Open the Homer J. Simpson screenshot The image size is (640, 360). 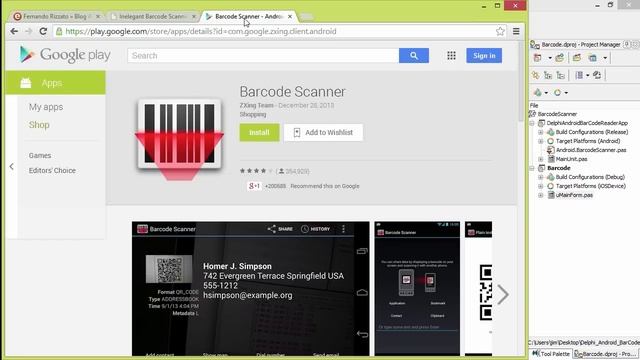click(251, 289)
